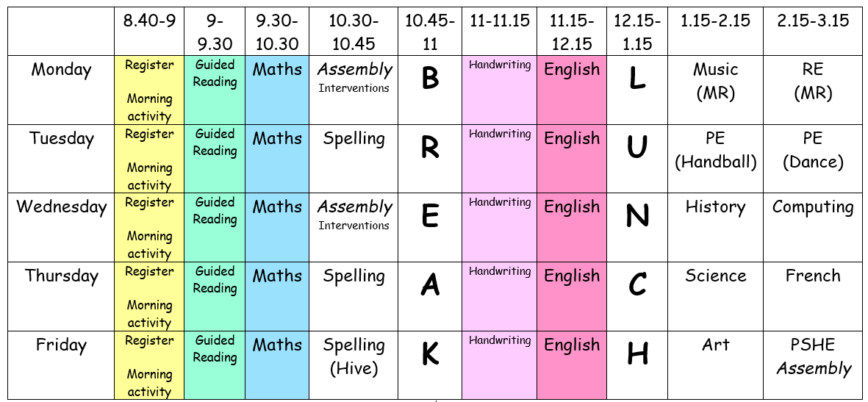Click the green Wednesday Guided Reading cell
Image resolution: width=868 pixels, height=402 pixels.
[215, 227]
